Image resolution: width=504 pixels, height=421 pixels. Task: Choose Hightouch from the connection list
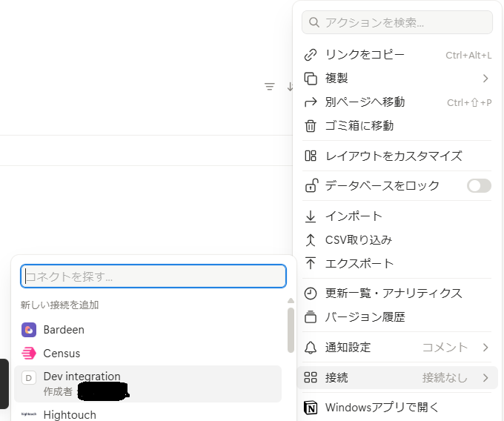coord(70,415)
